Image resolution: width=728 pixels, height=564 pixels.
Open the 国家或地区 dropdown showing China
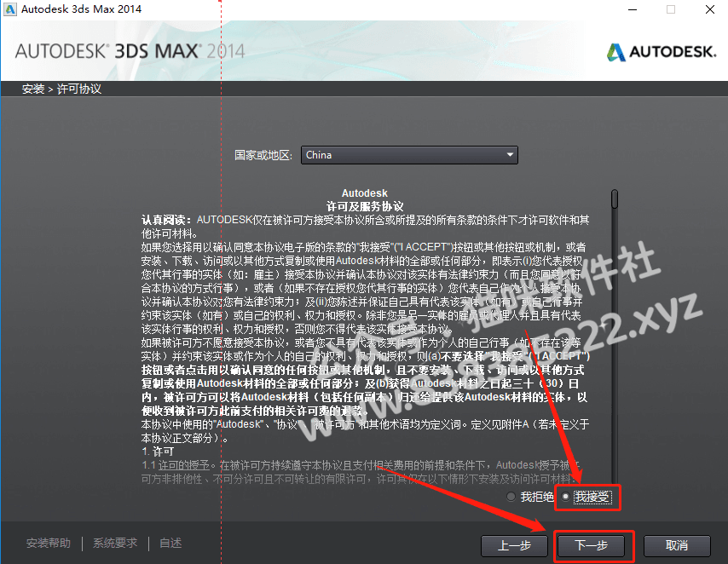[409, 155]
